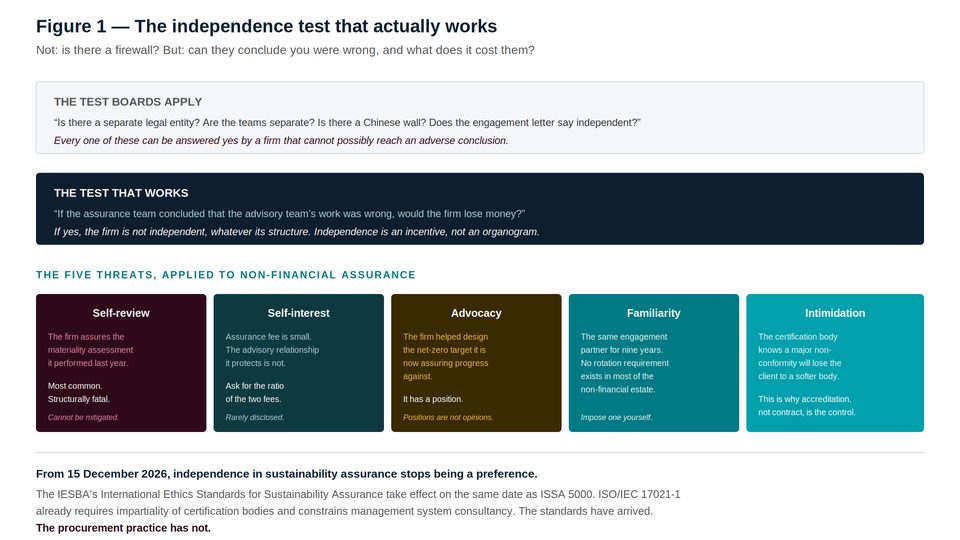Screen dimensions: 960x540
Task: Click the heading "Figure 1 — The independence test that actually works"
Action: 266,26
